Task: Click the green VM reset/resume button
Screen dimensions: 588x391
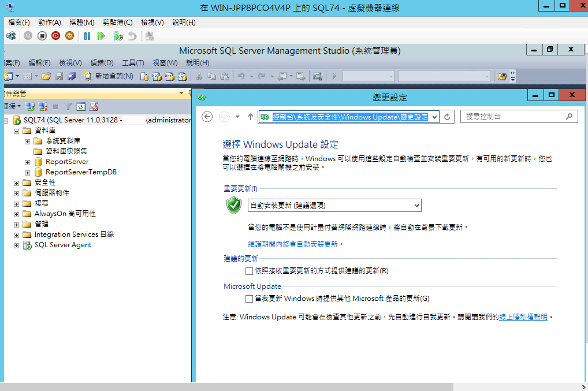Action: click(101, 36)
